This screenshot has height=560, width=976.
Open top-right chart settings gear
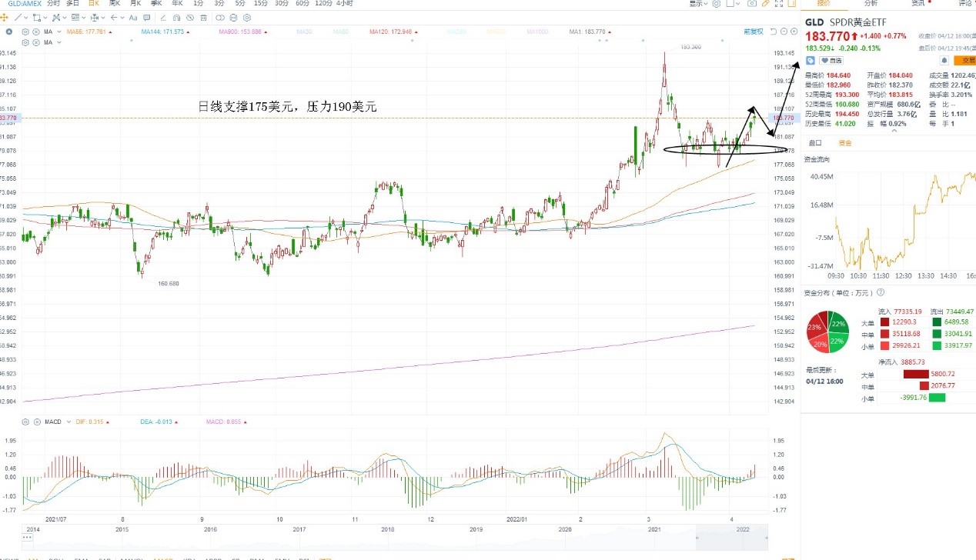coord(716,3)
